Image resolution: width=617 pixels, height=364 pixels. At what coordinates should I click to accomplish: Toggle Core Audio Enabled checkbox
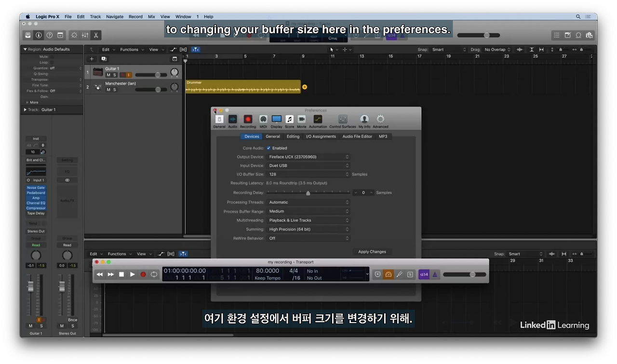(x=268, y=148)
